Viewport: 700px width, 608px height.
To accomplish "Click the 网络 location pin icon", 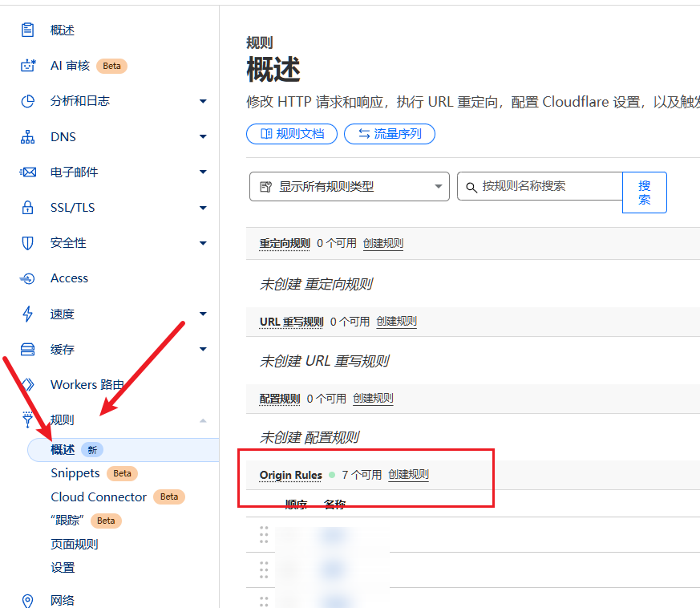I will click(x=28, y=601).
